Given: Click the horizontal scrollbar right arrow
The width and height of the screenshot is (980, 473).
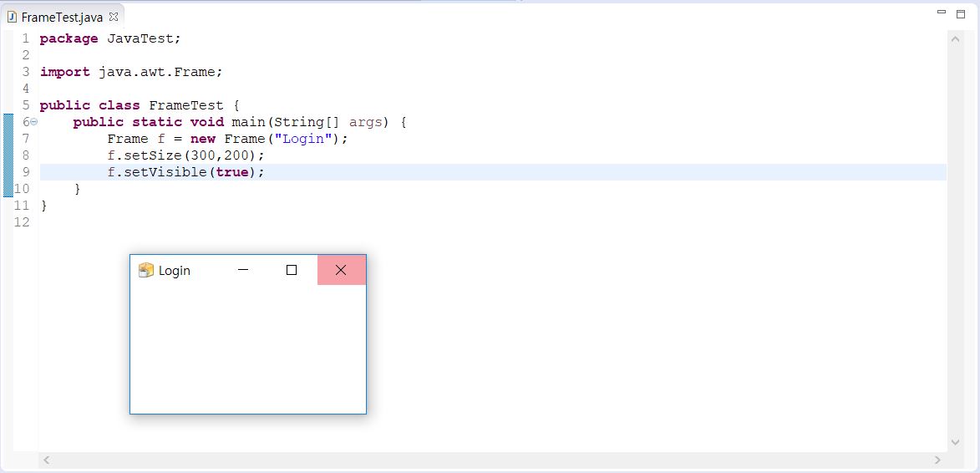Looking at the screenshot, I should click(937, 460).
